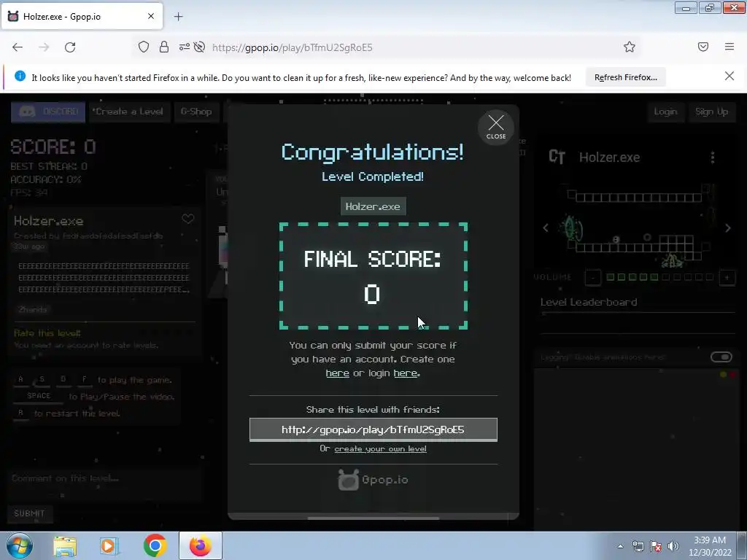This screenshot has width=747, height=560.
Task: Click the network tray icon
Action: tap(638, 546)
